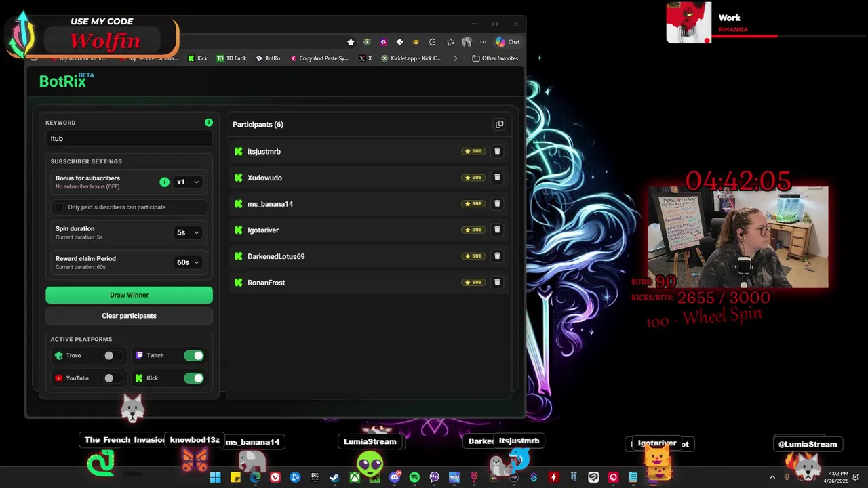Viewport: 868px width, 488px height.
Task: Open the Reward claim period 60s dropdown
Action: [x=188, y=262]
